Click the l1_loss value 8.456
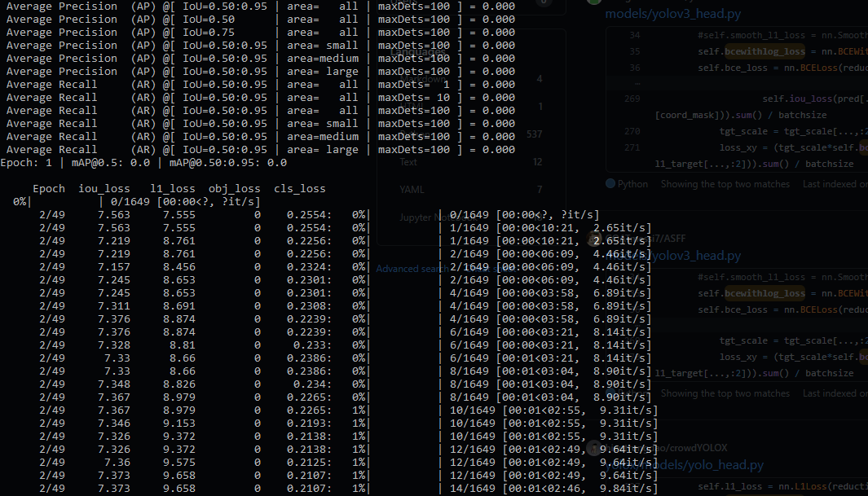The width and height of the screenshot is (868, 496). tap(178, 267)
